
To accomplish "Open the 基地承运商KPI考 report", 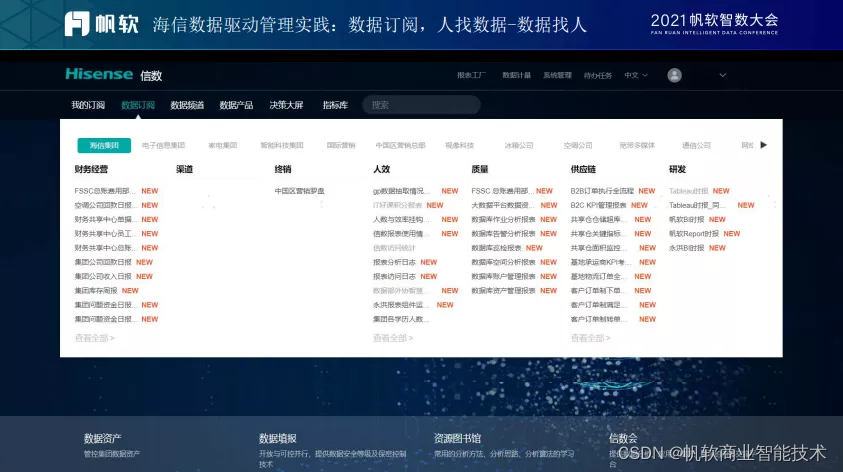I will pyautogui.click(x=601, y=262).
